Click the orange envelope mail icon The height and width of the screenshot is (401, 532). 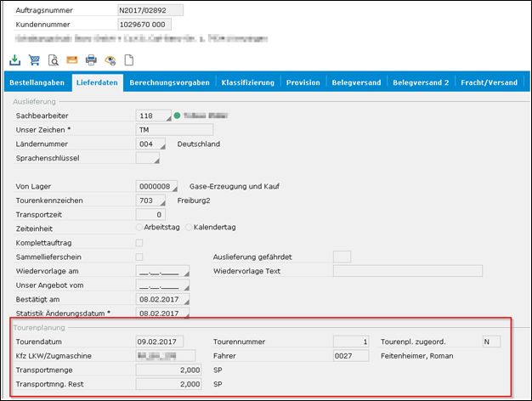tap(72, 60)
